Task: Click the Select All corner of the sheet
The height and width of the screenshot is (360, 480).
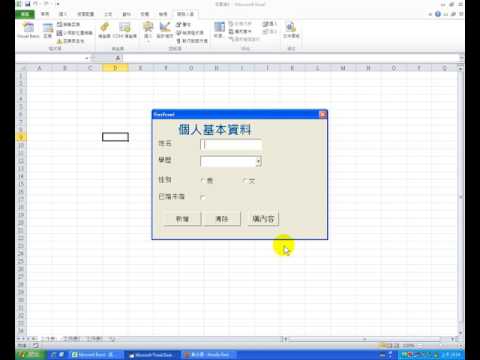Action: coord(21,68)
